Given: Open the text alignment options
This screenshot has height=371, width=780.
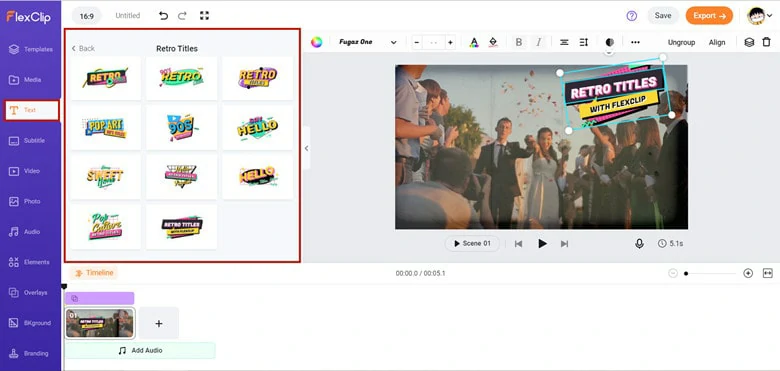Looking at the screenshot, I should [x=564, y=42].
